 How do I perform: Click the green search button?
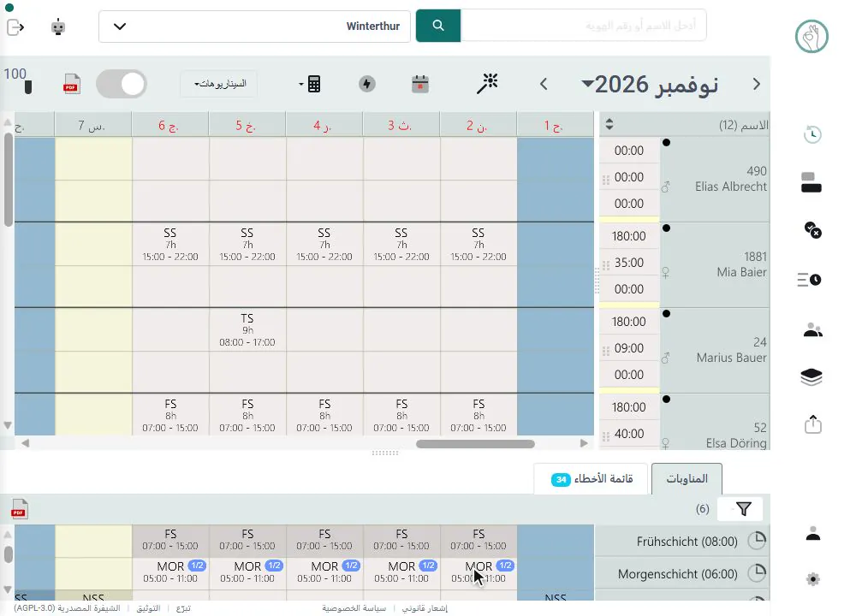tap(437, 26)
